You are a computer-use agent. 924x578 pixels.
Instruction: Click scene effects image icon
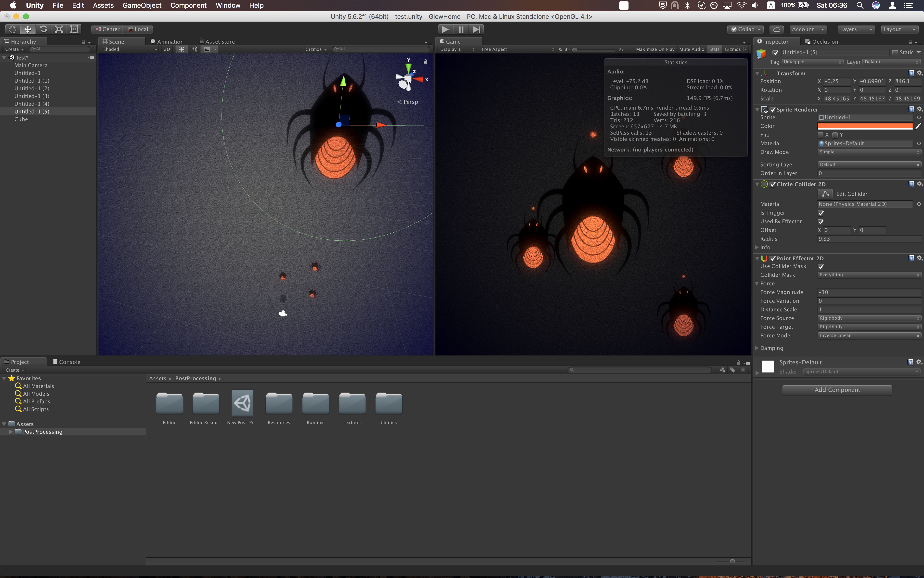(x=207, y=49)
